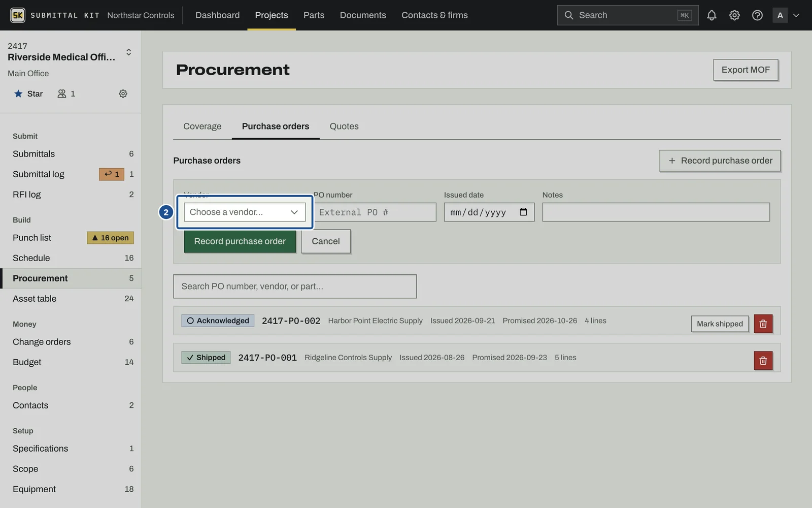Open the Choose a vendor dropdown
This screenshot has height=508, width=812.
245,212
